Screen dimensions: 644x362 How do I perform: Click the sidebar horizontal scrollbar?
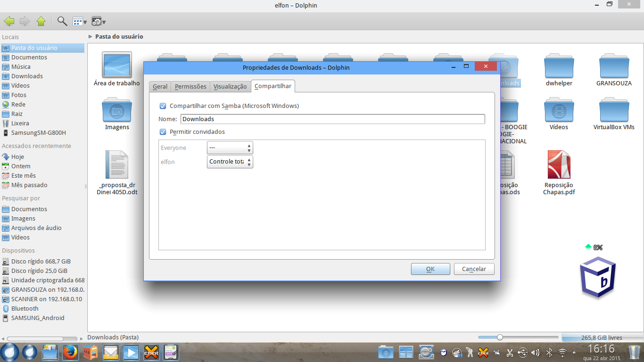pyautogui.click(x=41, y=338)
